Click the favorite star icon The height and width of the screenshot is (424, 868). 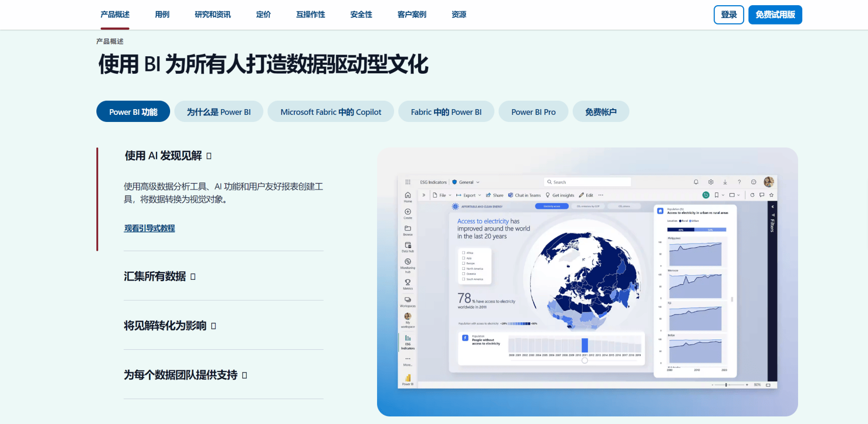point(772,195)
